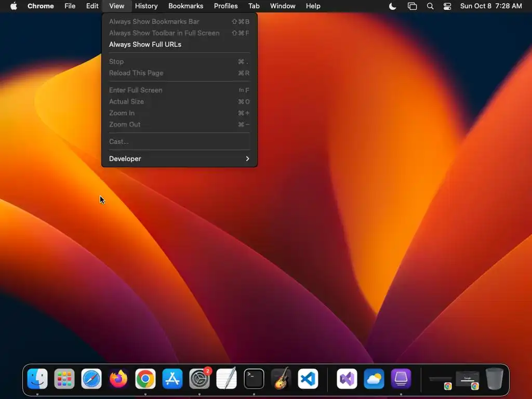Open Spotlight search in menu bar

pyautogui.click(x=430, y=6)
